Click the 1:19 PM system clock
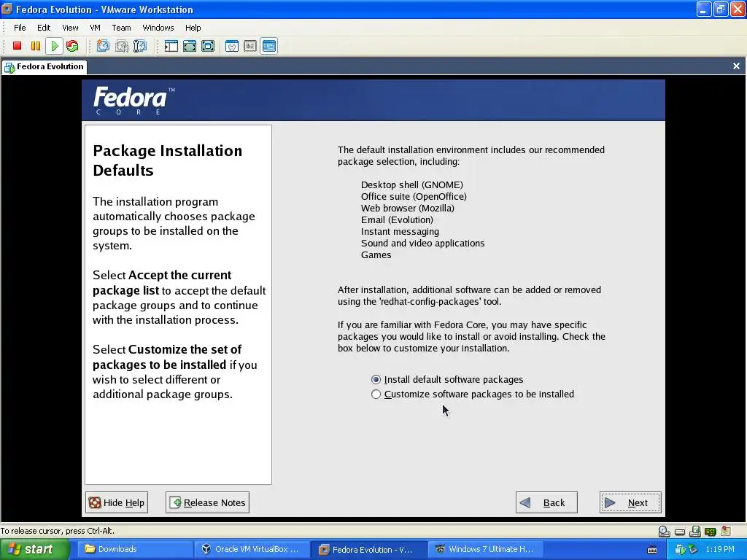The height and width of the screenshot is (560, 747). (x=720, y=550)
